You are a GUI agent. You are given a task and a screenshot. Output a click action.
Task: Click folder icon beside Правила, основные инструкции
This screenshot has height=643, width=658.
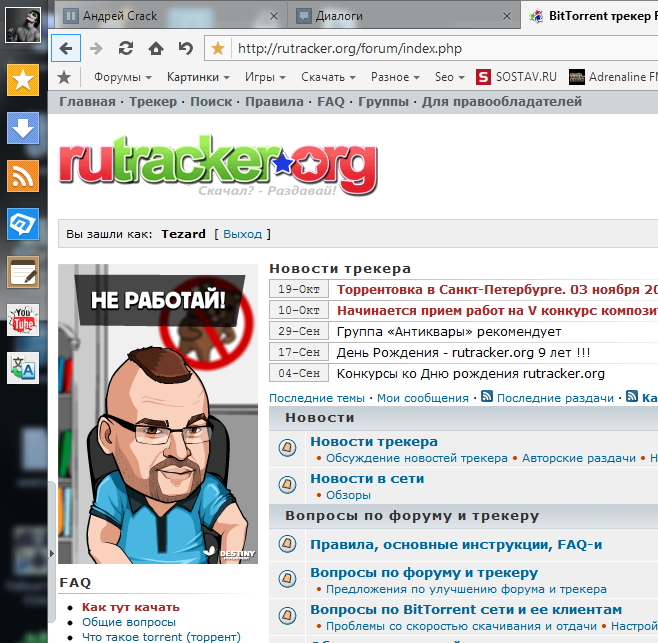point(287,544)
